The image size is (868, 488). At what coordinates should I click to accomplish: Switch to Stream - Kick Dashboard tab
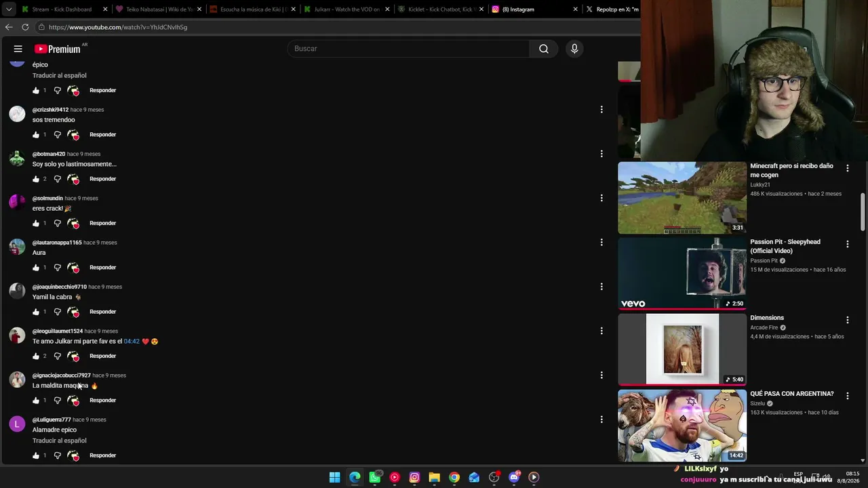(x=64, y=9)
